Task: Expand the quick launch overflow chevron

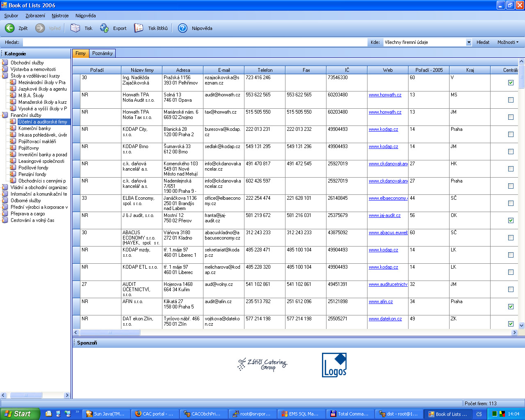Action: 77,412
